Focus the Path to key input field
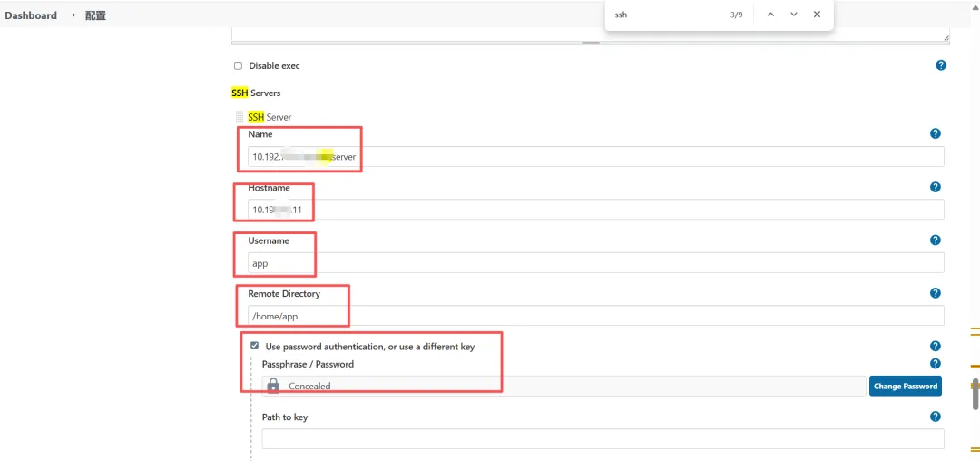This screenshot has width=980, height=461. pyautogui.click(x=603, y=439)
